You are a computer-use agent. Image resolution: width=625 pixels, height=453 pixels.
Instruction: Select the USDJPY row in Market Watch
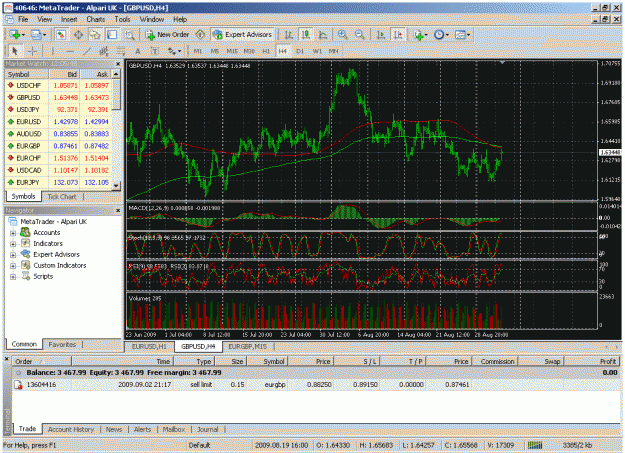pyautogui.click(x=59, y=110)
